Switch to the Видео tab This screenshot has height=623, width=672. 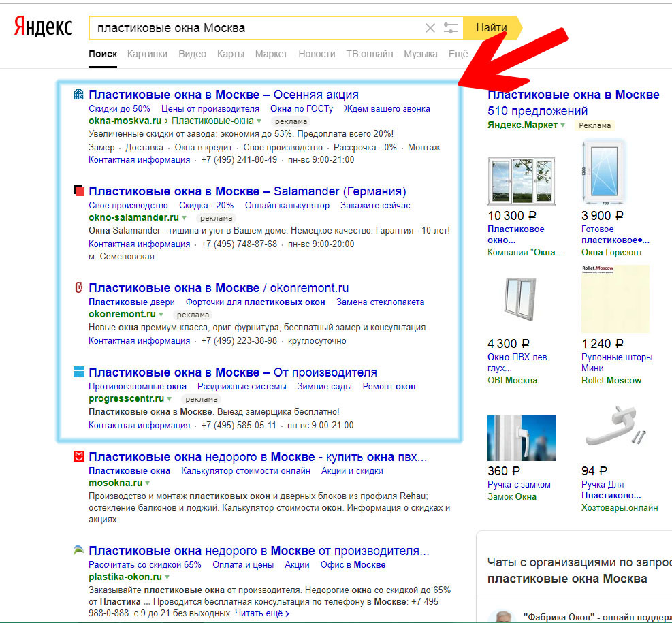[x=193, y=54]
